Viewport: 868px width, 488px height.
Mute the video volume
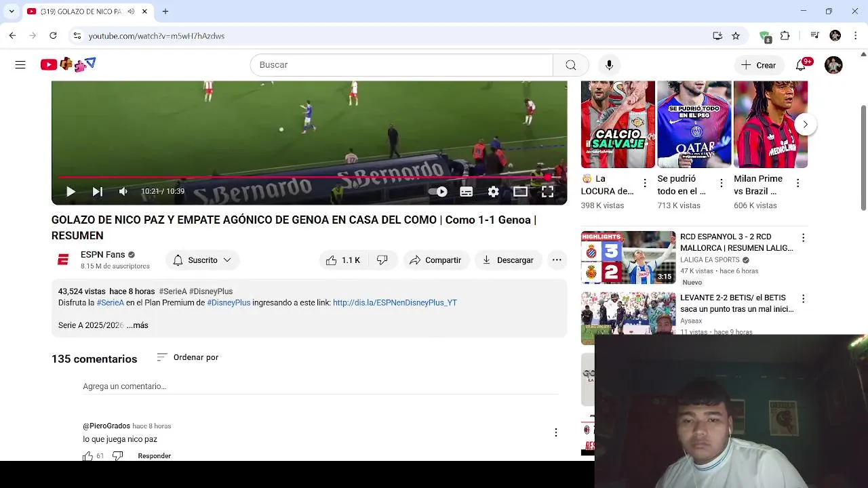(x=123, y=192)
